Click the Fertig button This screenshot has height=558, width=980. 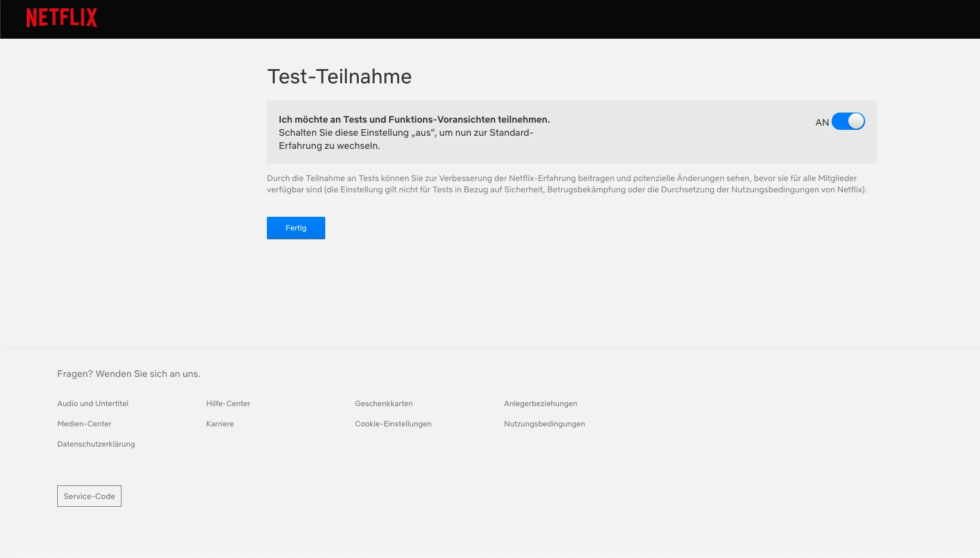click(296, 228)
